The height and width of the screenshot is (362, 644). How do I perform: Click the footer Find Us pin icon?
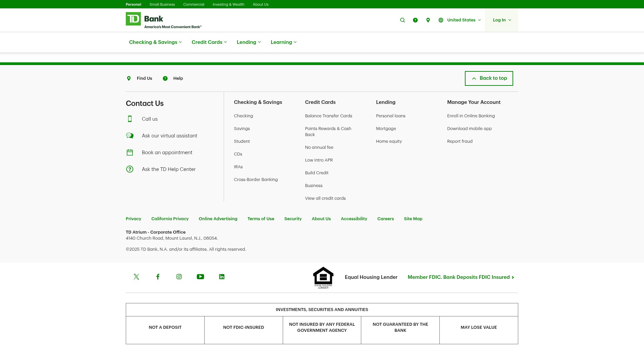tap(129, 78)
